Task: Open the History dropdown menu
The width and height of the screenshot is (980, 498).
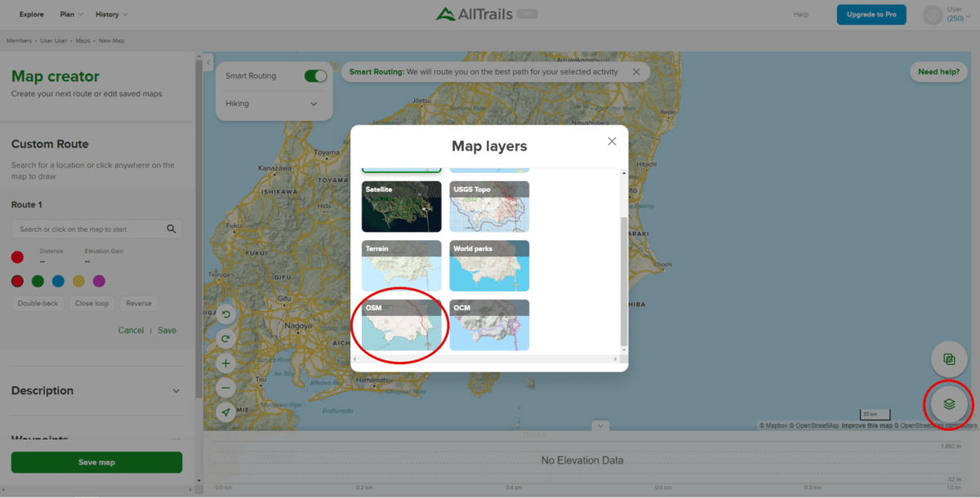Action: (x=111, y=15)
